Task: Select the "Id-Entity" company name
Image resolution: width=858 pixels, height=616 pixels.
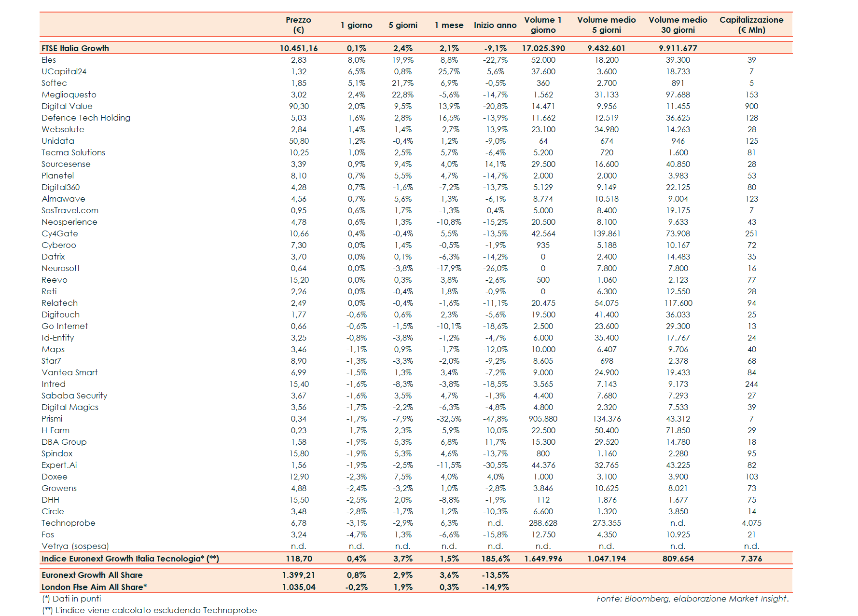Action: pos(58,338)
